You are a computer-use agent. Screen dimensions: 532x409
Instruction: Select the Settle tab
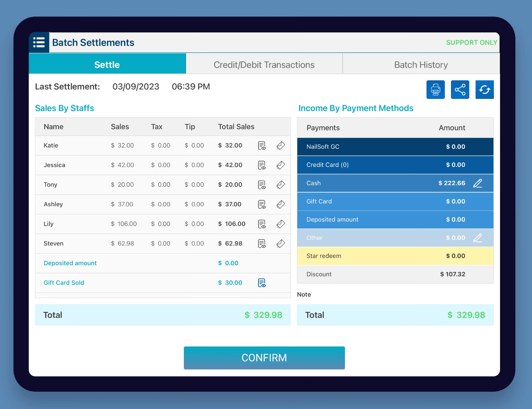(x=107, y=65)
